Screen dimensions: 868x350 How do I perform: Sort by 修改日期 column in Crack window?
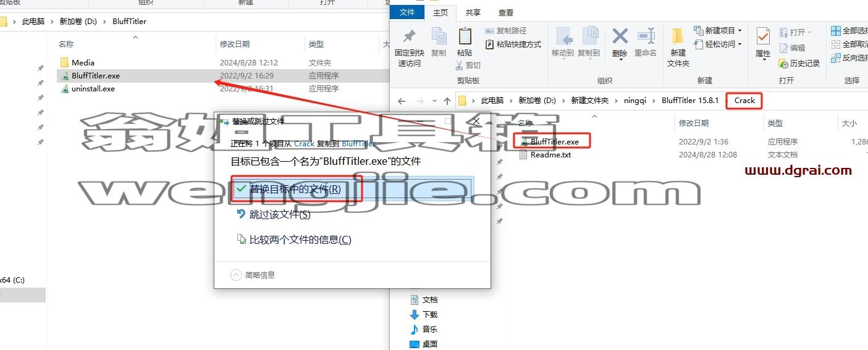[x=695, y=123]
